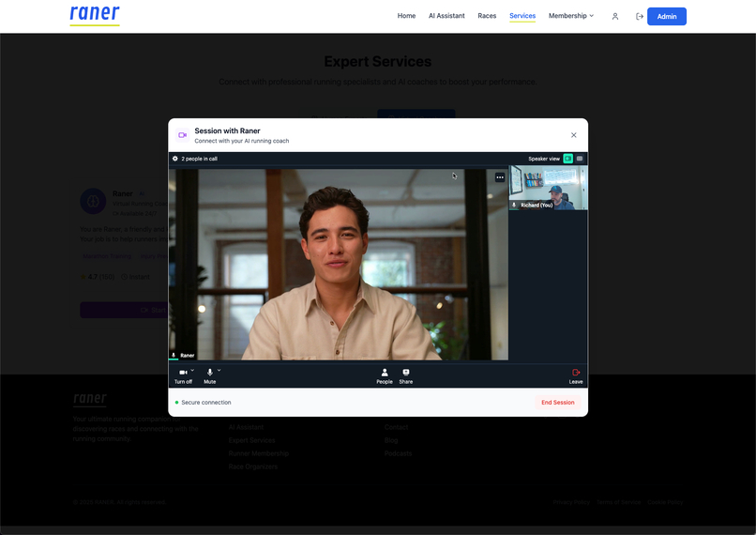Switch to grid view layout icon
The image size is (756, 535).
click(x=580, y=159)
